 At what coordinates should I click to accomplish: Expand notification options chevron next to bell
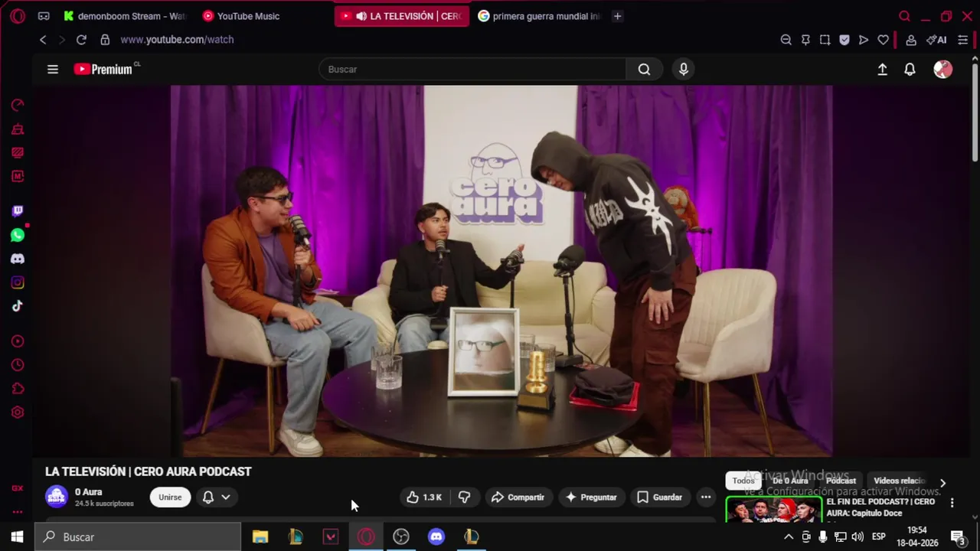(x=226, y=497)
